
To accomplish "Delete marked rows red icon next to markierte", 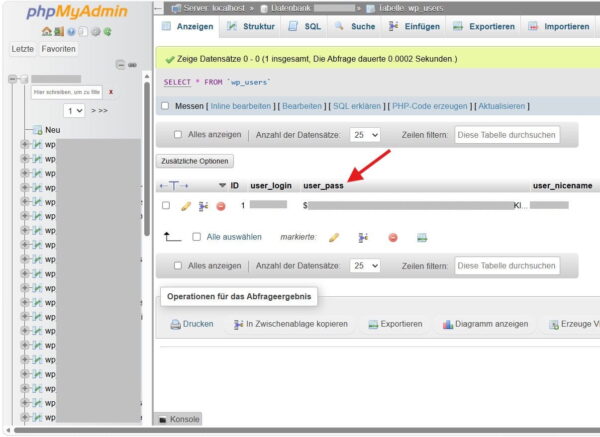I will pyautogui.click(x=393, y=238).
